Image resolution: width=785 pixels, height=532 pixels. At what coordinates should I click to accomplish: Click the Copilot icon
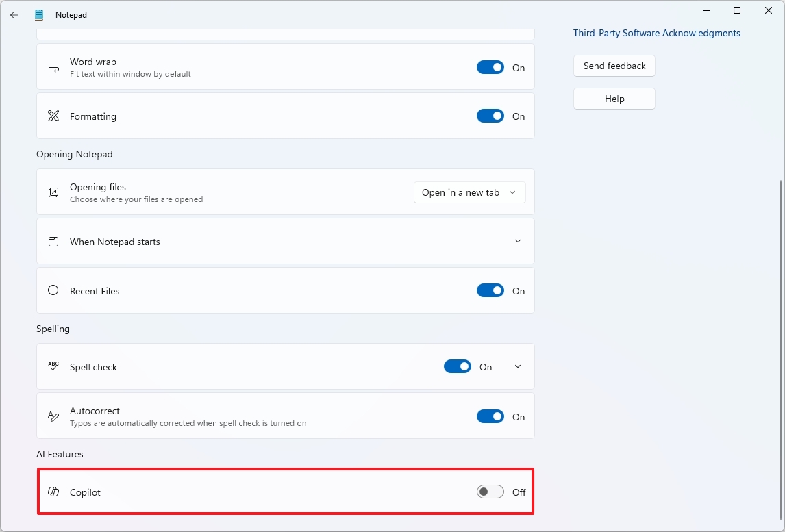(x=53, y=492)
